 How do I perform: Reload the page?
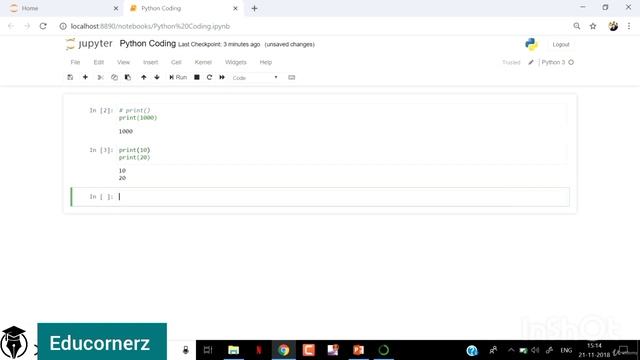click(x=43, y=26)
